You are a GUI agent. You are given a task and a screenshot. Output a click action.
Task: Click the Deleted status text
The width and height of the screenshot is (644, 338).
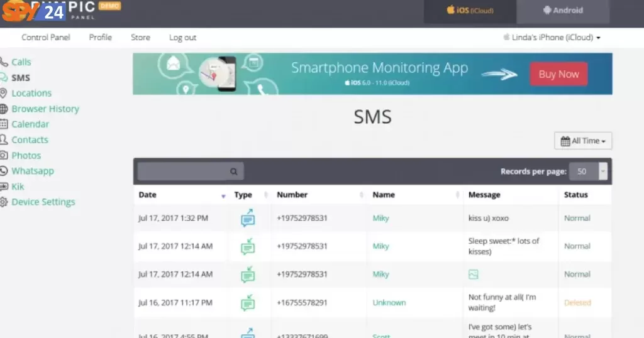click(x=577, y=303)
